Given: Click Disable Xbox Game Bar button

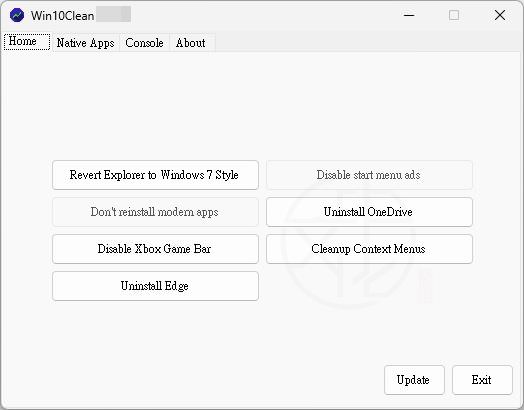Looking at the screenshot, I should coord(155,249).
